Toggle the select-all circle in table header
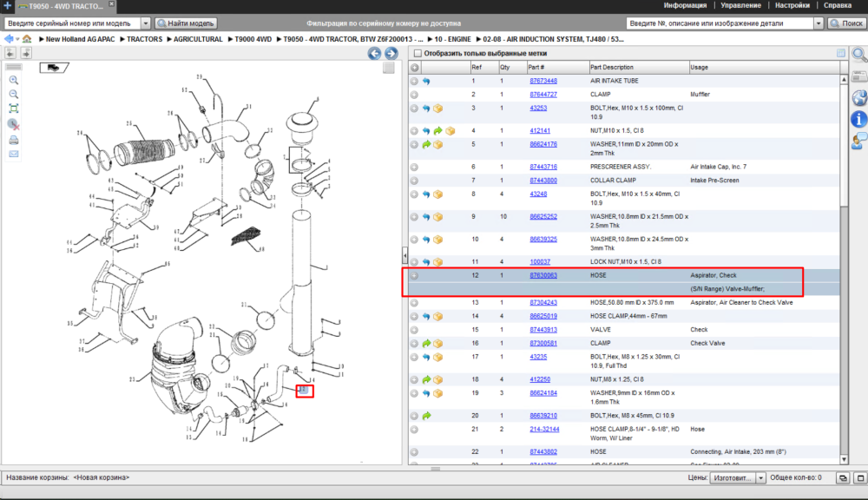This screenshot has width=868, height=500. 415,68
